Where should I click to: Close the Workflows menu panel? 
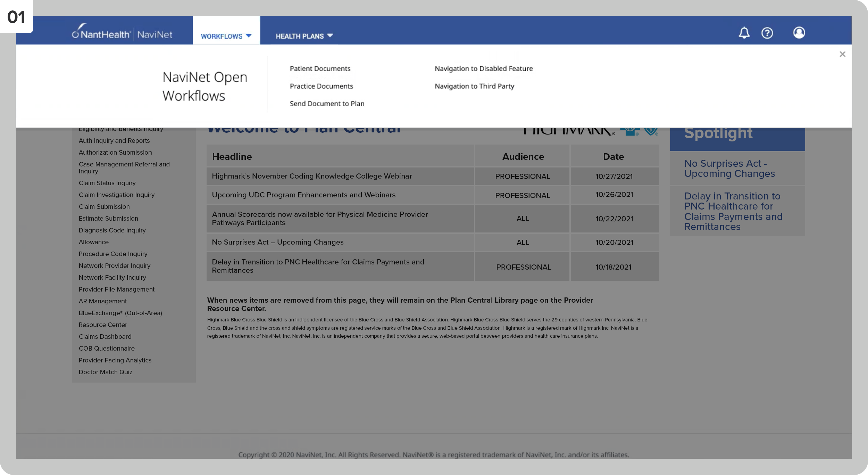tap(842, 54)
